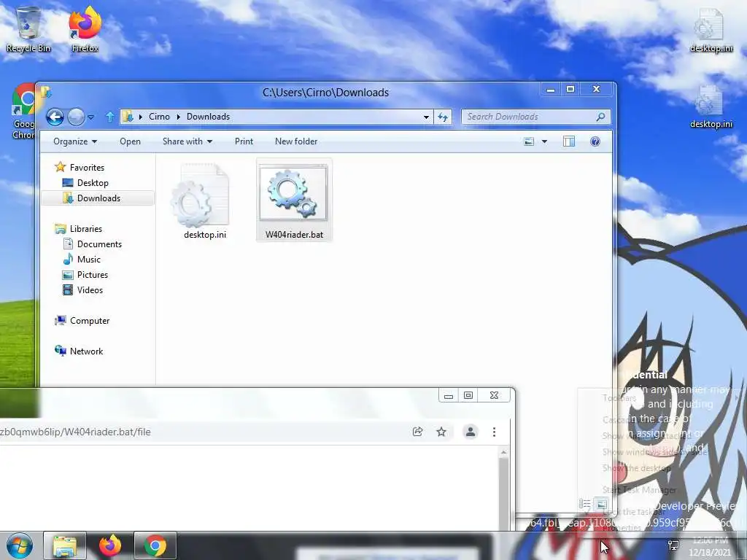
Task: Click the Explorer forward navigation arrow
Action: pyautogui.click(x=76, y=117)
